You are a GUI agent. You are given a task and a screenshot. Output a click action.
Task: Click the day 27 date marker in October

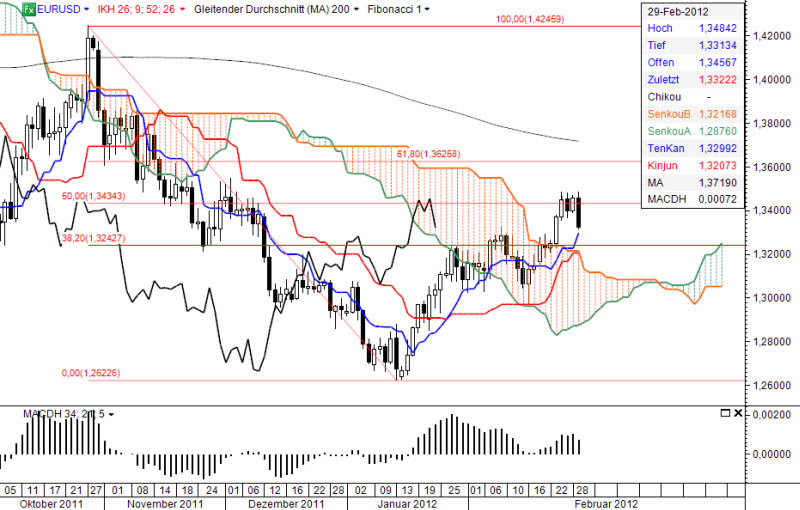click(x=96, y=491)
